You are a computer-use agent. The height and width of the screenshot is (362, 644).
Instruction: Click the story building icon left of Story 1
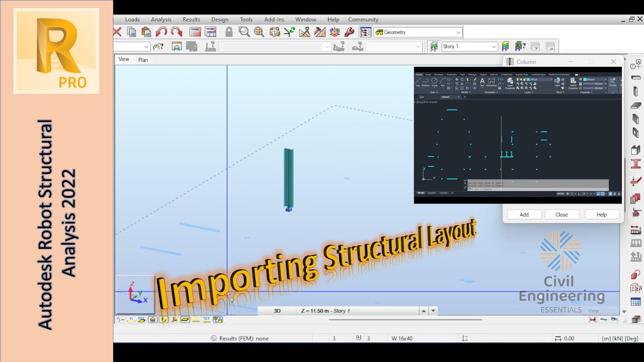click(433, 47)
